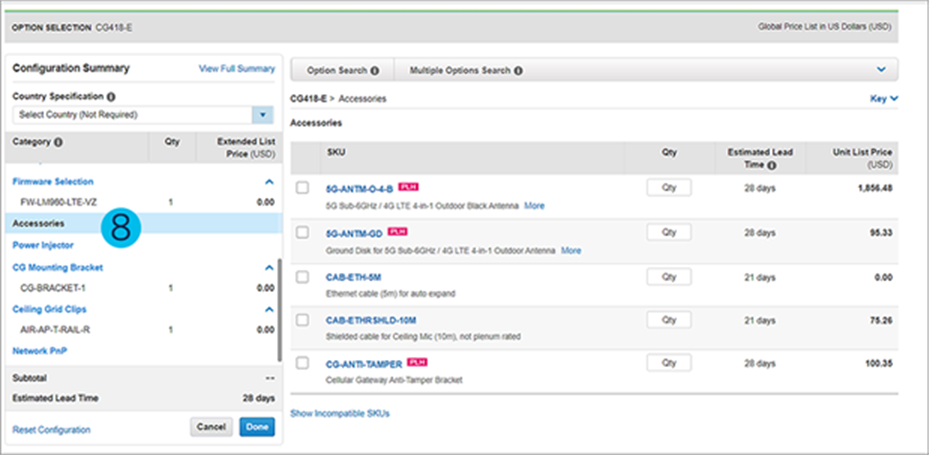Select the Network PnP category
Image resolution: width=929 pixels, height=455 pixels.
pyautogui.click(x=40, y=351)
